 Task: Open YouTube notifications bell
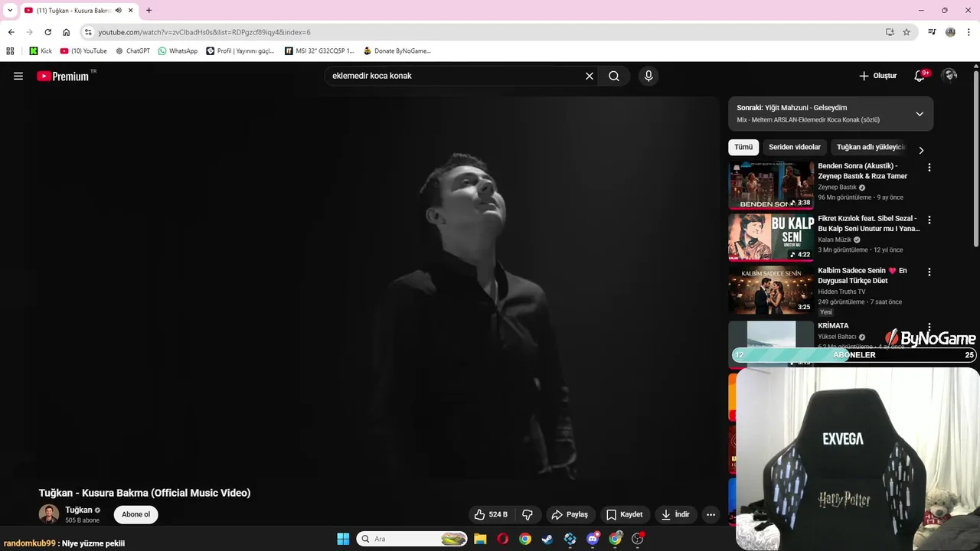[920, 76]
